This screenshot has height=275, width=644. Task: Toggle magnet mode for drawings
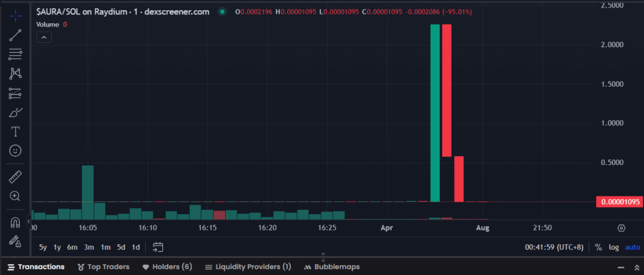pyautogui.click(x=15, y=222)
